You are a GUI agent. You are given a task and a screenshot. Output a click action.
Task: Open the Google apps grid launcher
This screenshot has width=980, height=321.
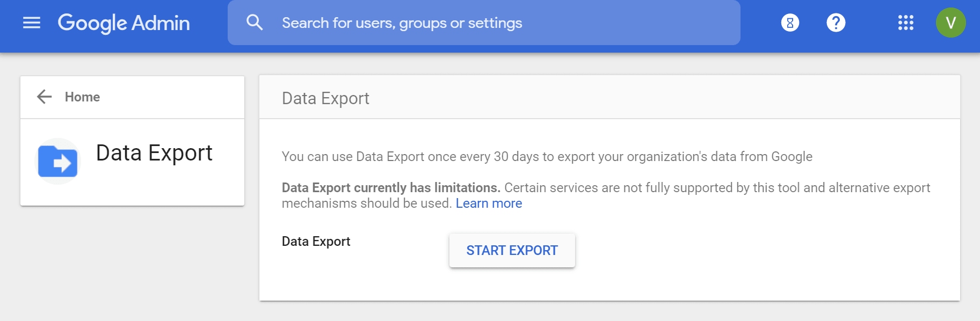pos(905,23)
